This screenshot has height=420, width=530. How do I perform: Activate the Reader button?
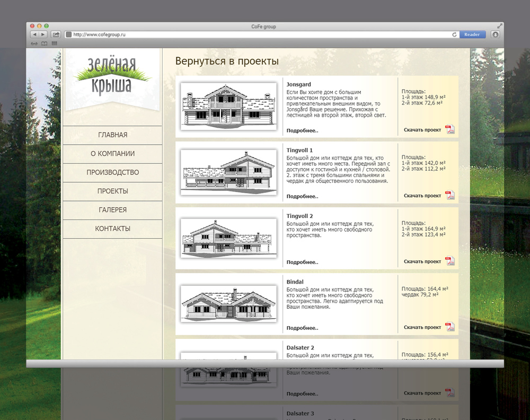(x=472, y=34)
